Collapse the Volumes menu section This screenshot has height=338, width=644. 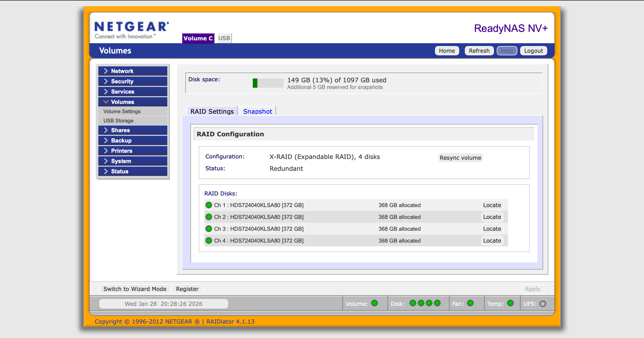tap(133, 102)
